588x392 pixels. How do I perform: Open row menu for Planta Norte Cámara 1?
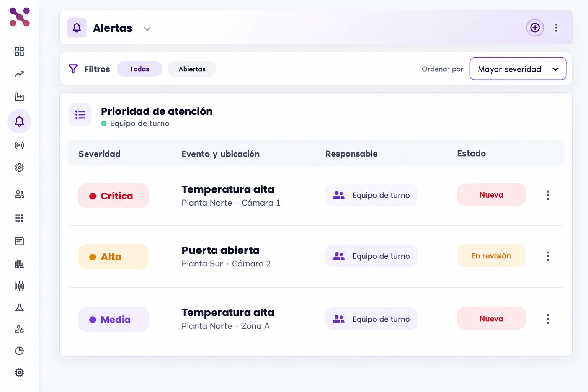548,195
